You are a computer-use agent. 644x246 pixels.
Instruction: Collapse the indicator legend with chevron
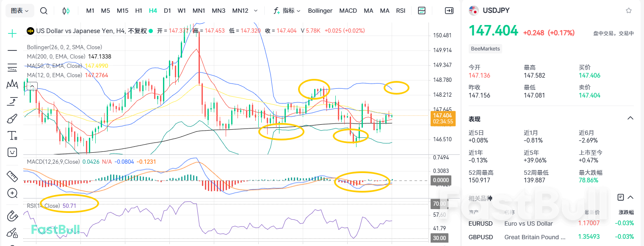pos(32,87)
